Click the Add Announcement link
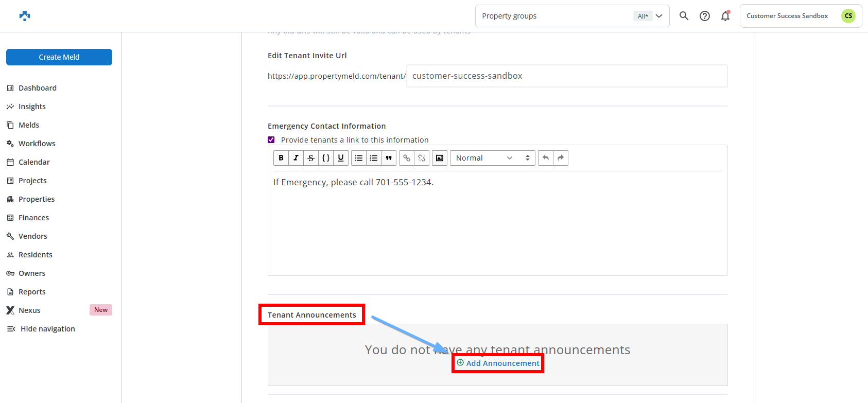 [x=502, y=363]
